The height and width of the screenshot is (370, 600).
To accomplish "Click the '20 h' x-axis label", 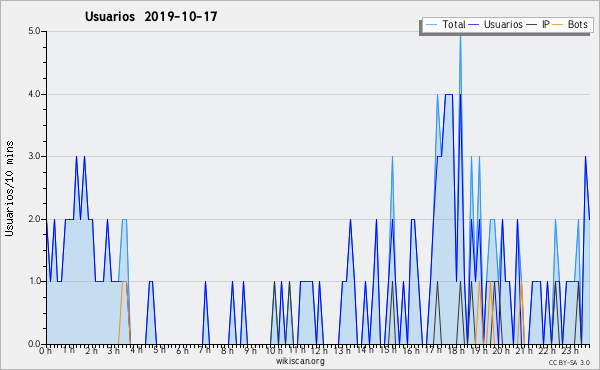I will [x=501, y=350].
